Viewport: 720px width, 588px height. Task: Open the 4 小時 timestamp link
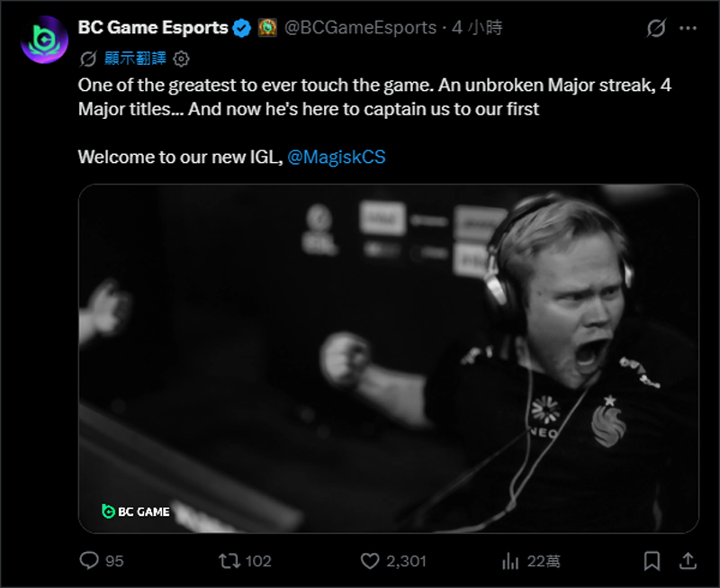(x=477, y=28)
